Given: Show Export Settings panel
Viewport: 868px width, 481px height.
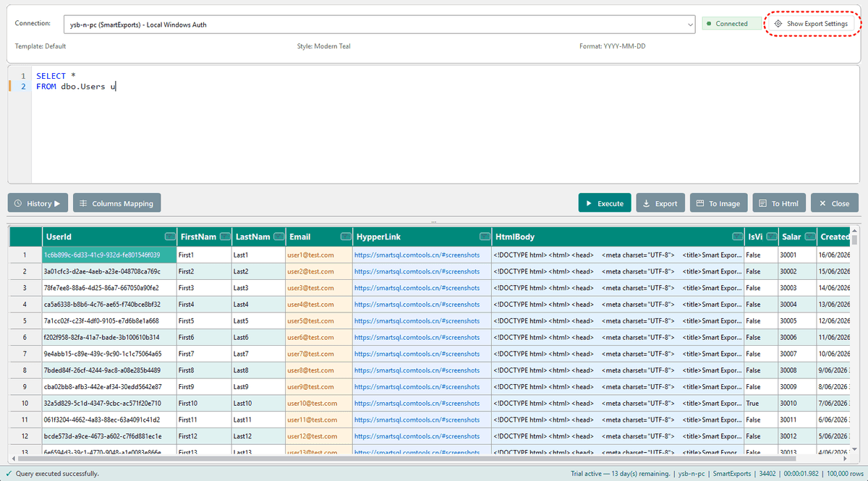Looking at the screenshot, I should point(811,24).
